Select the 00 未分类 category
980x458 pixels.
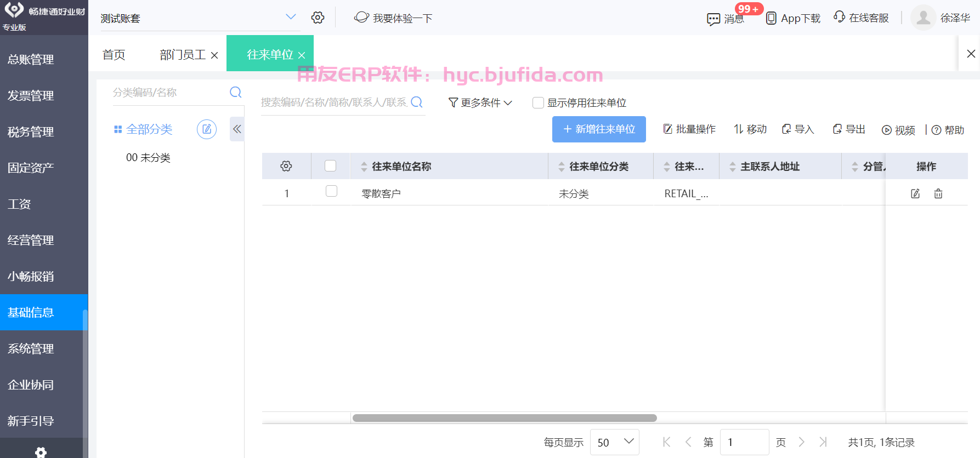(x=148, y=158)
